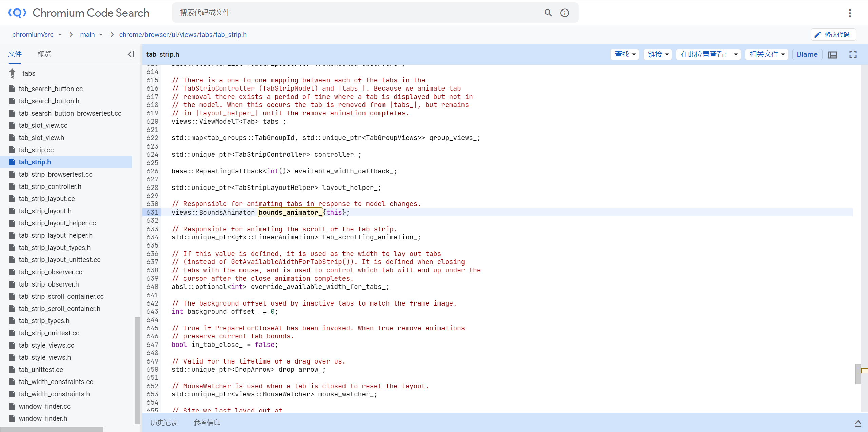The image size is (868, 432).
Task: Open breadcrumb link views
Action: (189, 35)
